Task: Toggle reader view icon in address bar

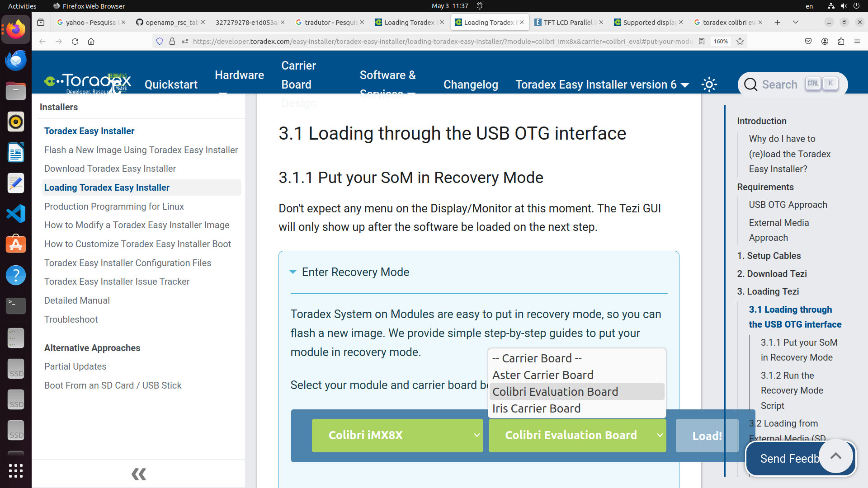Action: click(x=702, y=41)
